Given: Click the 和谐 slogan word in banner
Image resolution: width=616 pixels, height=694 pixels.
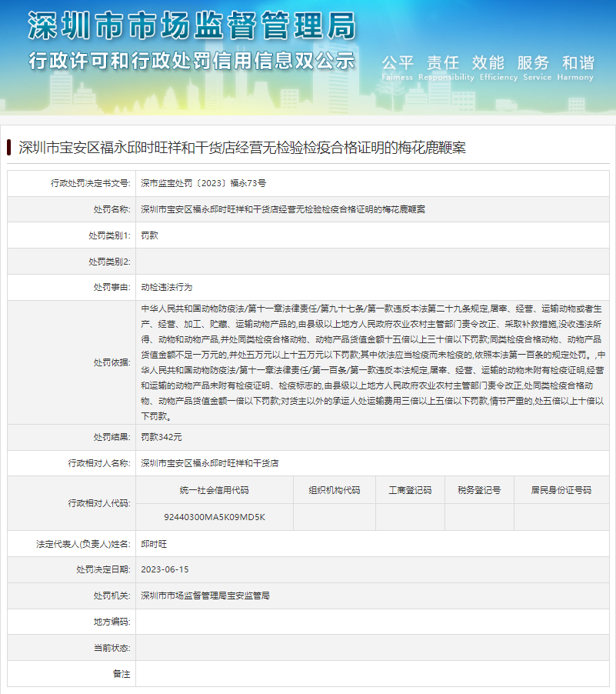Looking at the screenshot, I should click(578, 63).
